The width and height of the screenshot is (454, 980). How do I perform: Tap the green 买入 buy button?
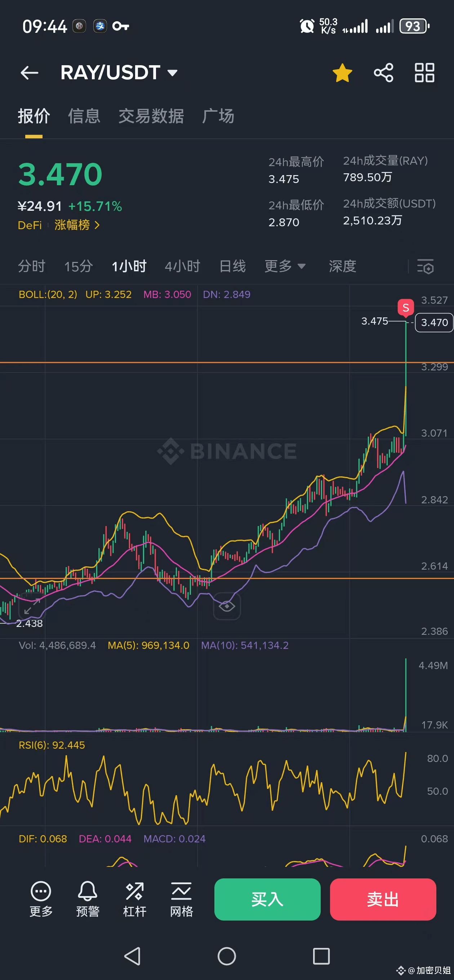[x=267, y=899]
